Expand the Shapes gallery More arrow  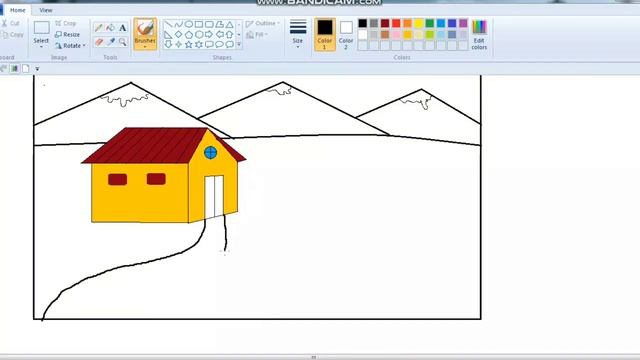[x=239, y=44]
